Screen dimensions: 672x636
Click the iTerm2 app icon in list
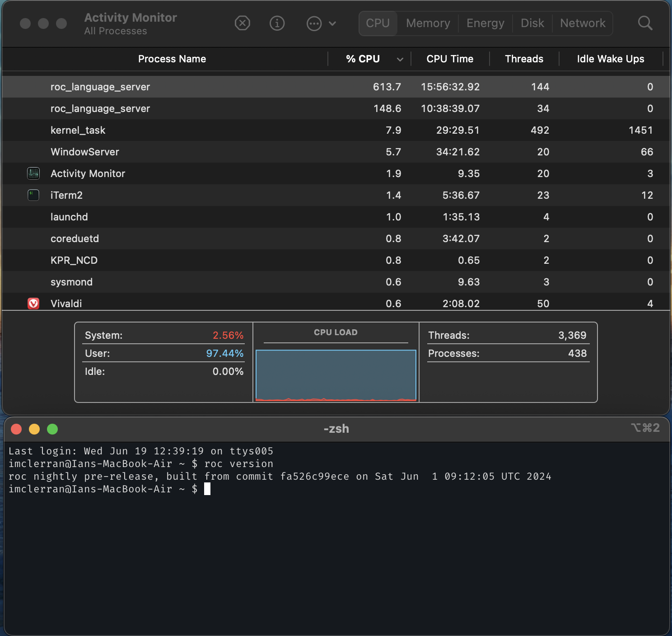(33, 195)
